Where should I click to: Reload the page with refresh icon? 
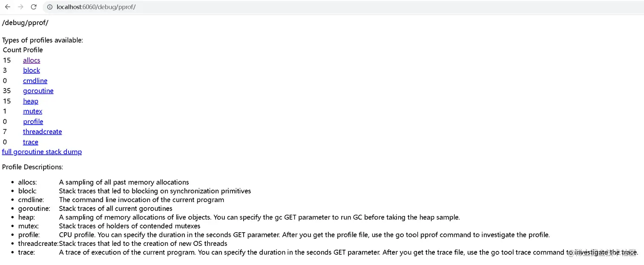(x=34, y=7)
